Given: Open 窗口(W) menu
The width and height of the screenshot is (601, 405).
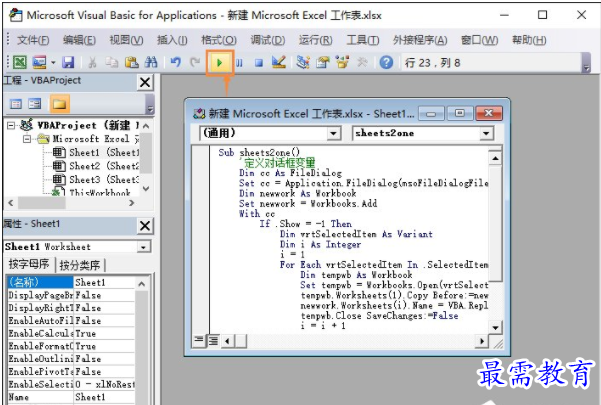Looking at the screenshot, I should (479, 40).
